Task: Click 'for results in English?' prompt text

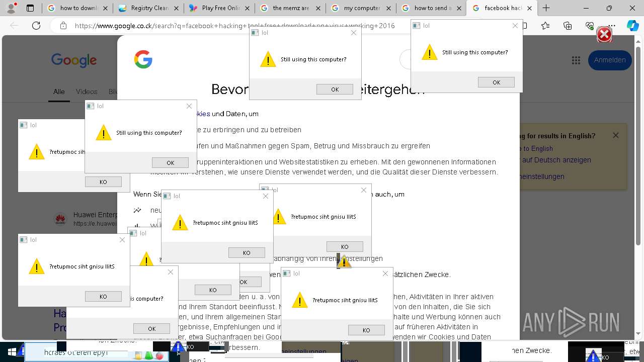Action: point(561,136)
